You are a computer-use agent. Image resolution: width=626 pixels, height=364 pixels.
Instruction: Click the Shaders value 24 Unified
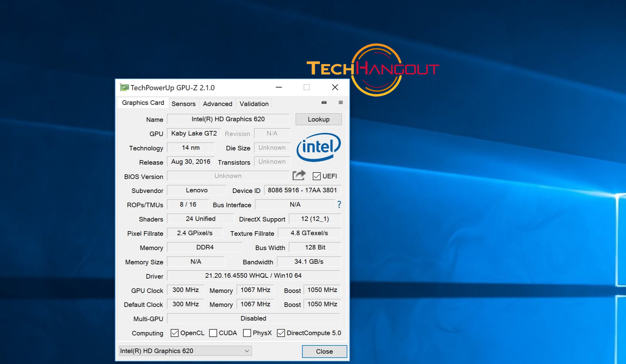pyautogui.click(x=201, y=219)
